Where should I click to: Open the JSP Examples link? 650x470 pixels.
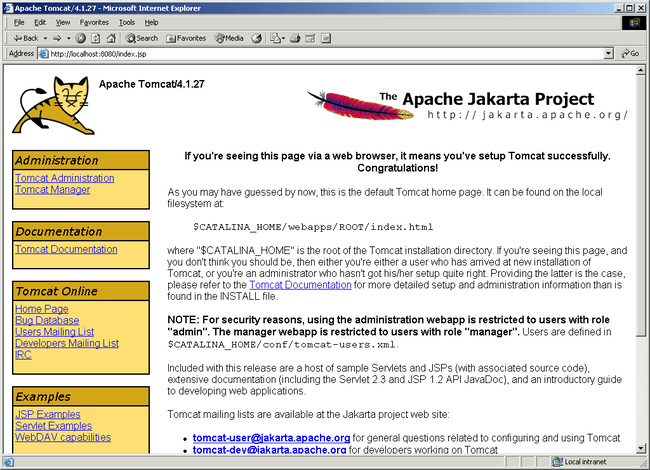[x=48, y=414]
